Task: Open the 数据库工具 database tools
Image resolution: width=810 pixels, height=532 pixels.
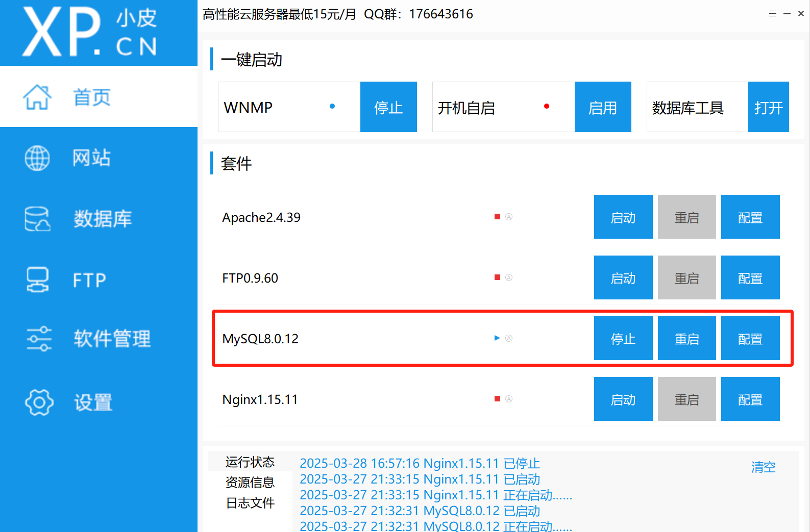Action: pyautogui.click(x=768, y=107)
